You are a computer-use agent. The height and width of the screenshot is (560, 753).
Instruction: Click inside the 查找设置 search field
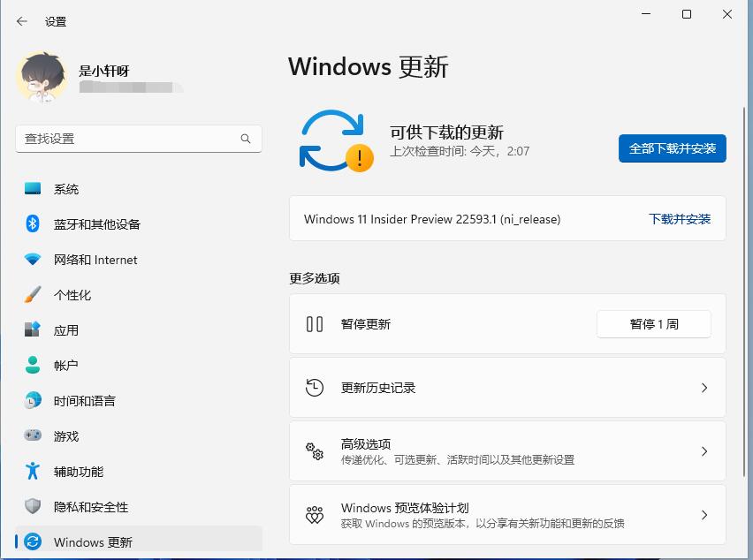138,139
